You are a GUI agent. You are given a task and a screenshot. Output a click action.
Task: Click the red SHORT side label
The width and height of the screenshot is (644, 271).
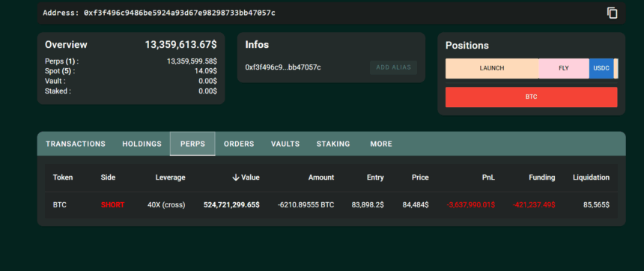pos(112,204)
